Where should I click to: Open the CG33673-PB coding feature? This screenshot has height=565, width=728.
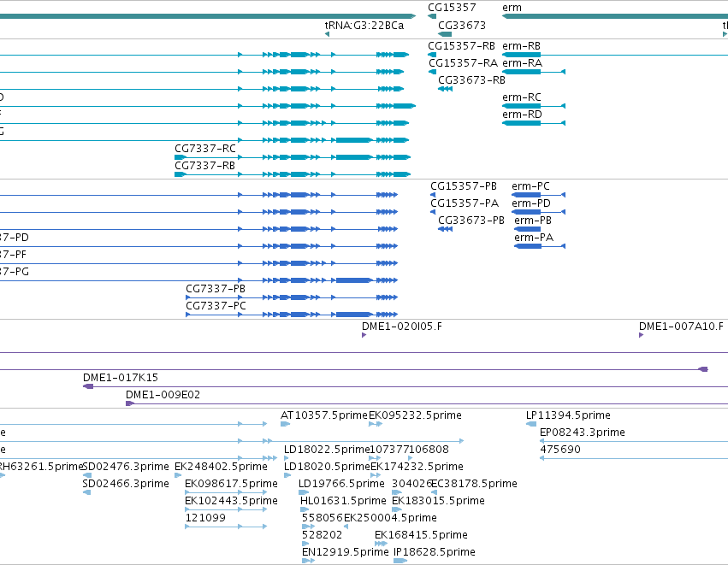[445, 229]
